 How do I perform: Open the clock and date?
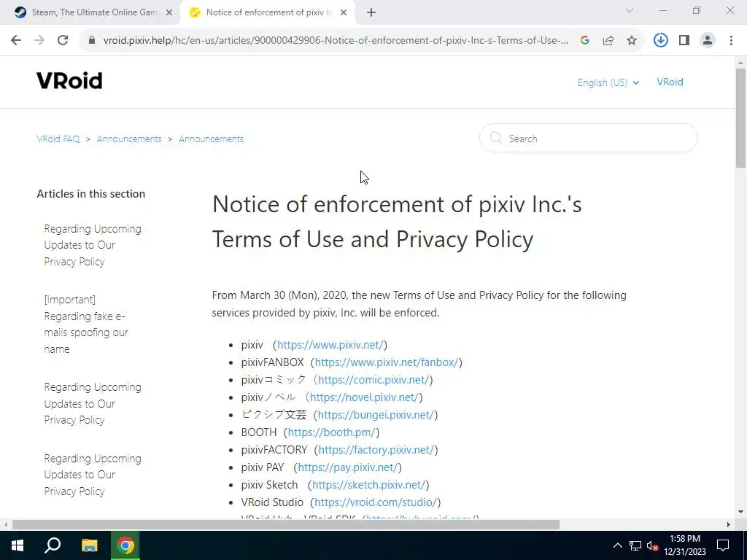pos(684,545)
